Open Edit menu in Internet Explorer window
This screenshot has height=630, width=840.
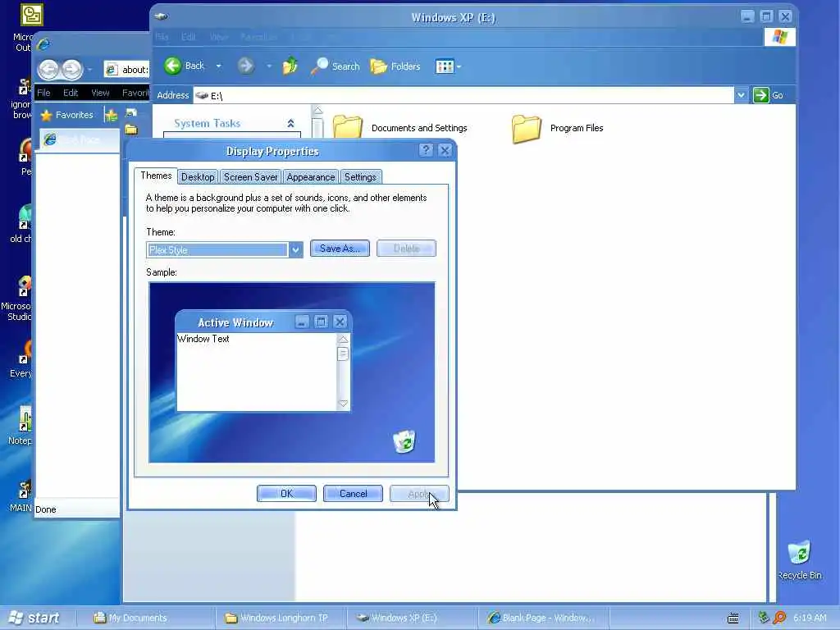[71, 93]
